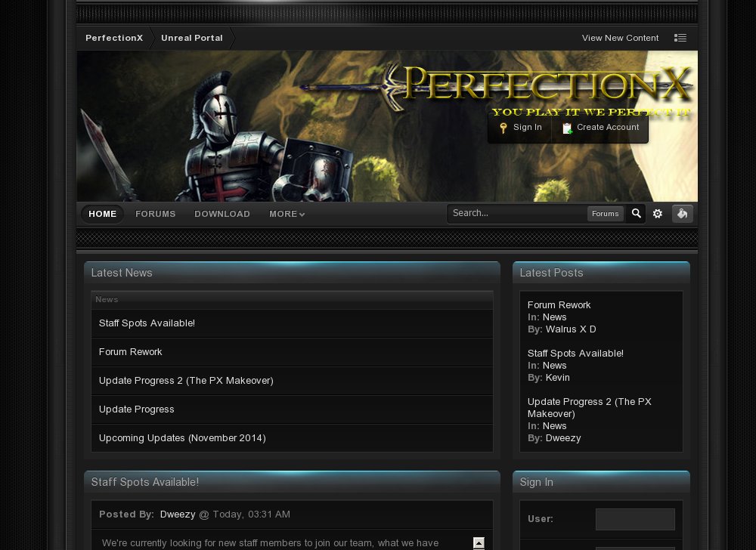Open the Forums tab
The width and height of the screenshot is (756, 550).
point(155,214)
